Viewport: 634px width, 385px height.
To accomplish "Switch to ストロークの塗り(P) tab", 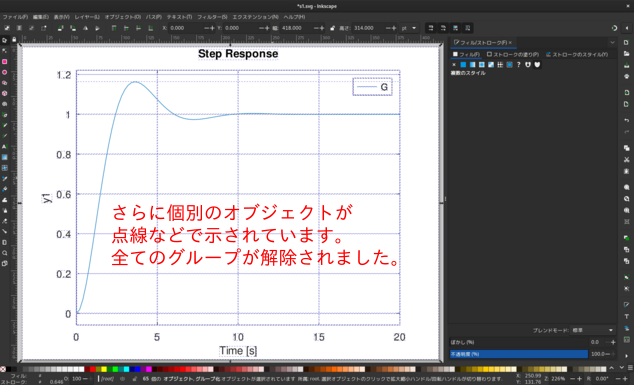I will pos(513,54).
